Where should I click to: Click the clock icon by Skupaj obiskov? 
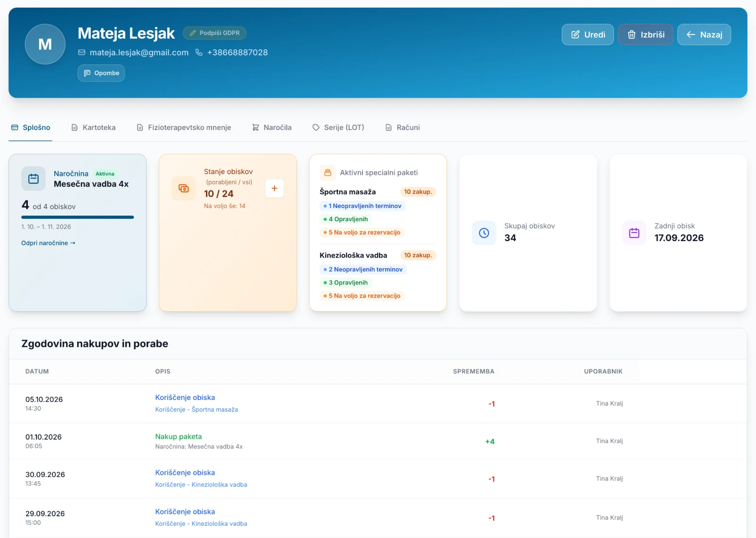(484, 233)
